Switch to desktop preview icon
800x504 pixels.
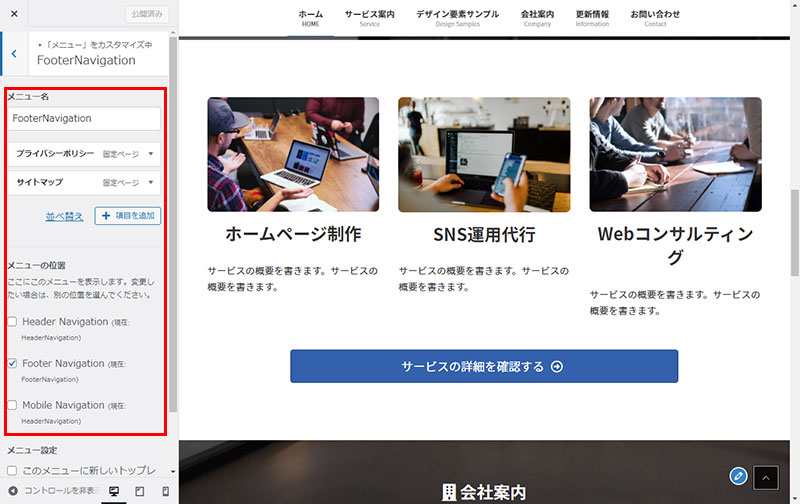click(x=114, y=492)
